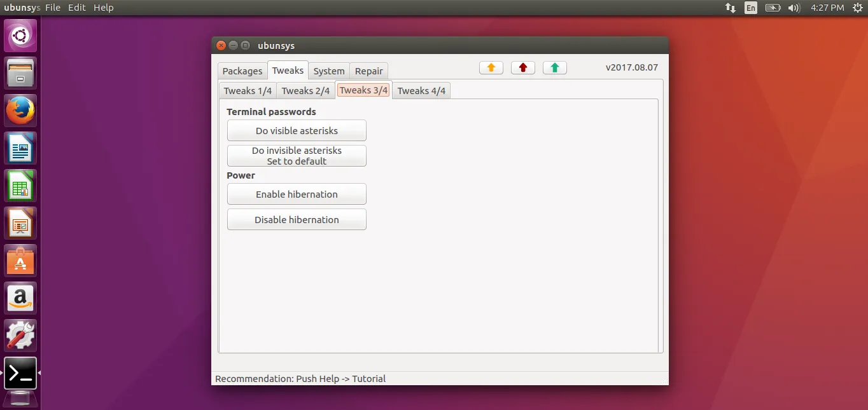The height and width of the screenshot is (410, 868).
Task: Open the Amazon launcher icon
Action: [20, 298]
